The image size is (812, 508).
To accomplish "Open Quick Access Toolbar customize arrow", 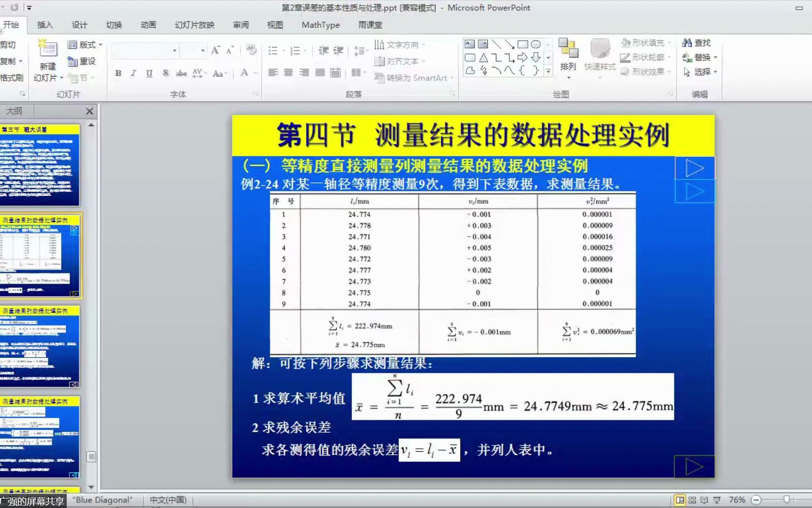I will pos(29,8).
